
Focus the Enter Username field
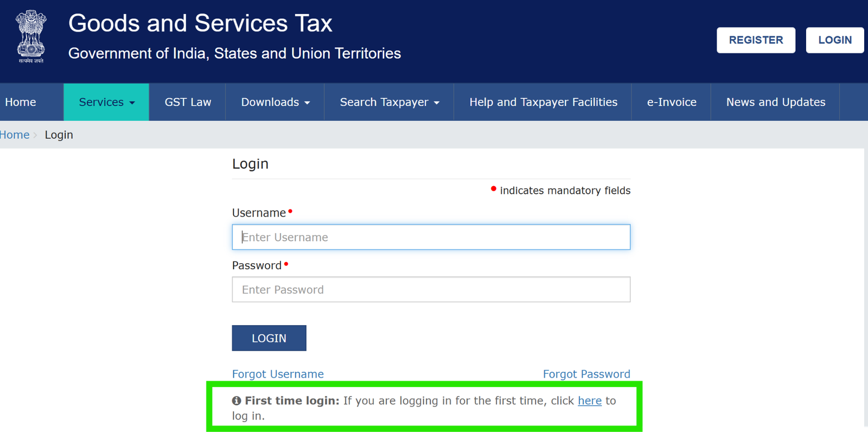pyautogui.click(x=431, y=237)
